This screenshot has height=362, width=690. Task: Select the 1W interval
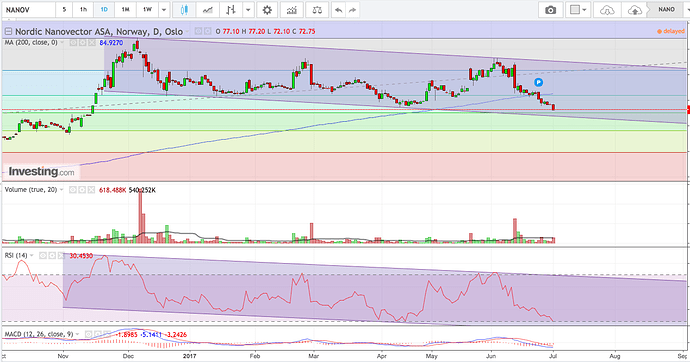point(147,10)
